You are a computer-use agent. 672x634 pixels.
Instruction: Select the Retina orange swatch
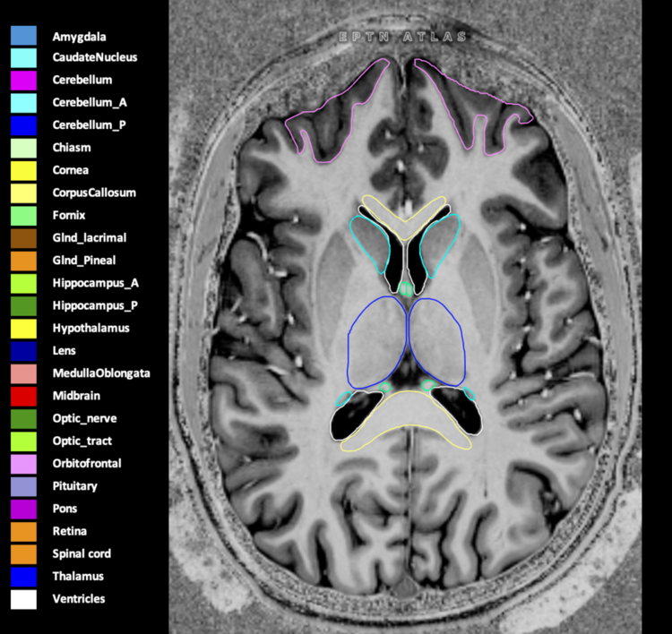[23, 532]
